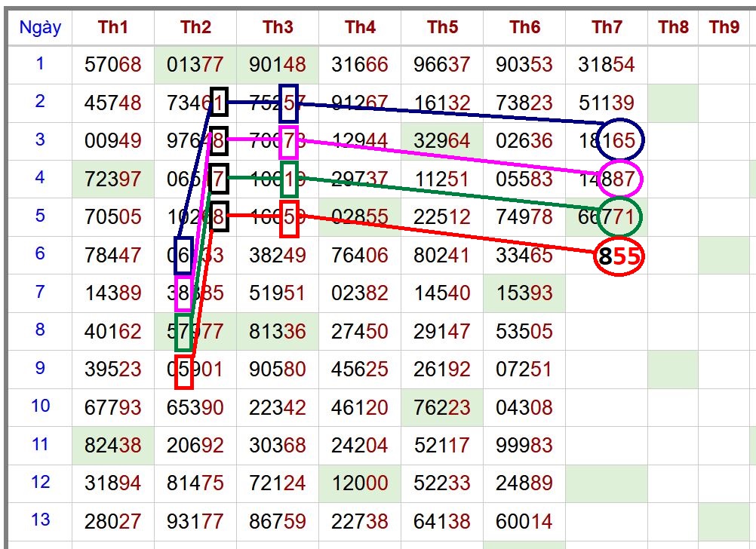Click the Th8 column header
The height and width of the screenshot is (549, 756).
[673, 27]
